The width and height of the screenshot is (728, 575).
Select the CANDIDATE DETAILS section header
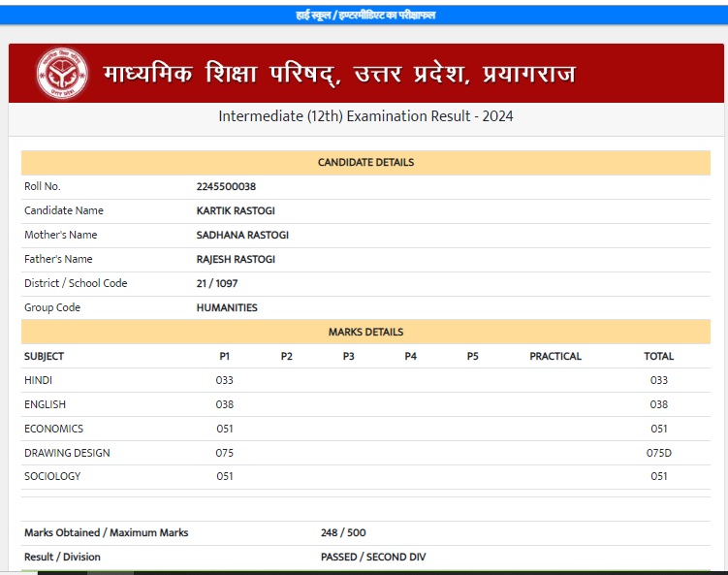(365, 163)
